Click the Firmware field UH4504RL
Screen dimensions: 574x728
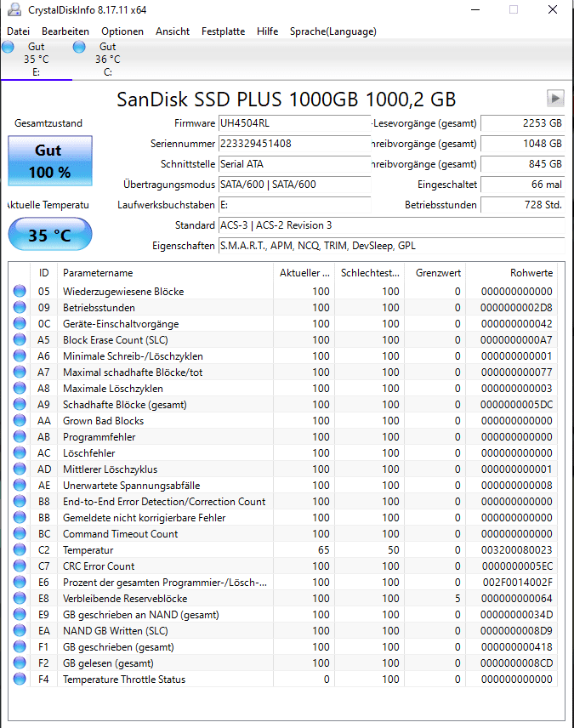click(294, 123)
